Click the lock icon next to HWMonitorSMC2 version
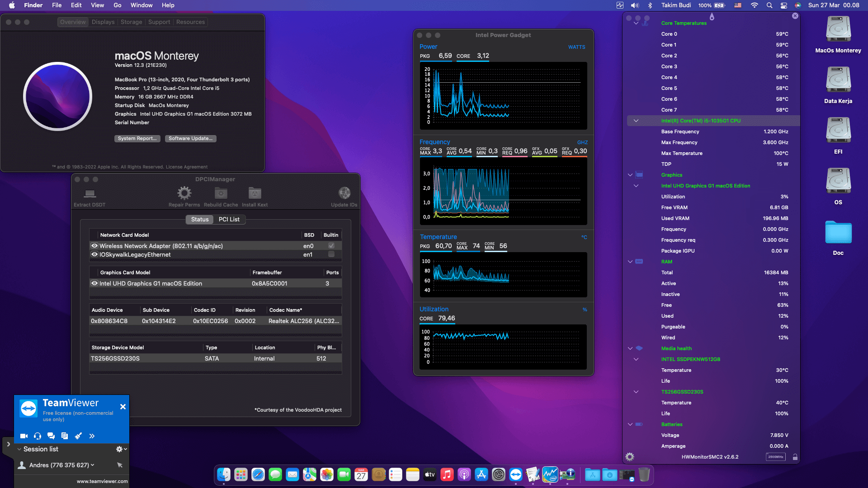 [x=795, y=457]
